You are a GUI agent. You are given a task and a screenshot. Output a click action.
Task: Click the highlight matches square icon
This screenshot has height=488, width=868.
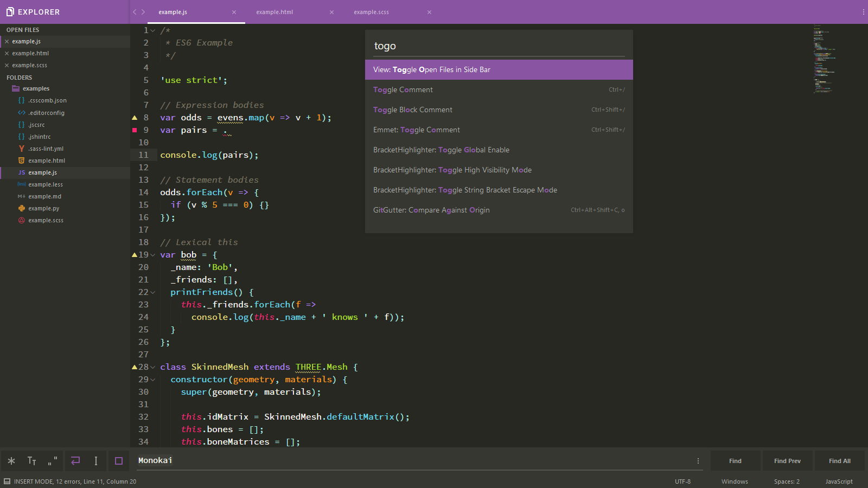119,461
